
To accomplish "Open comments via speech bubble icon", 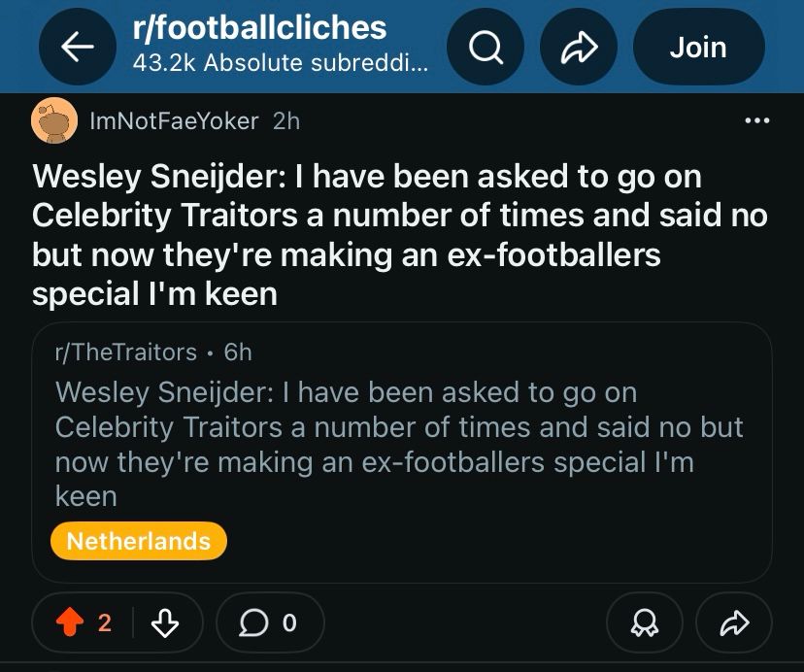I will [253, 622].
